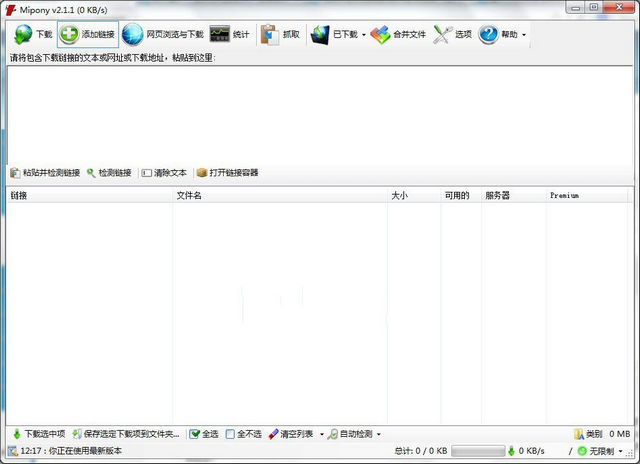This screenshot has width=640, height=464.
Task: Open 添加链接 with the green plus icon
Action: coord(69,34)
